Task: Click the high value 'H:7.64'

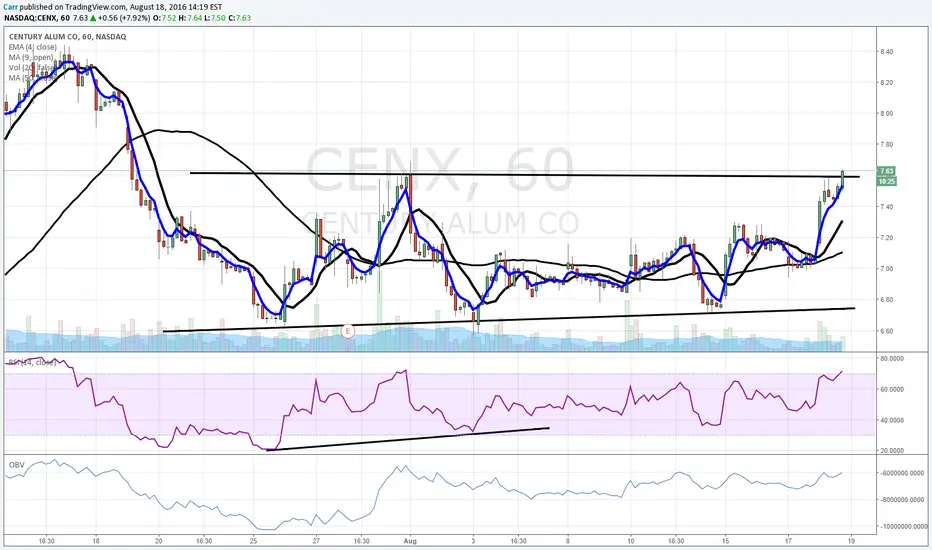Action: (190, 18)
